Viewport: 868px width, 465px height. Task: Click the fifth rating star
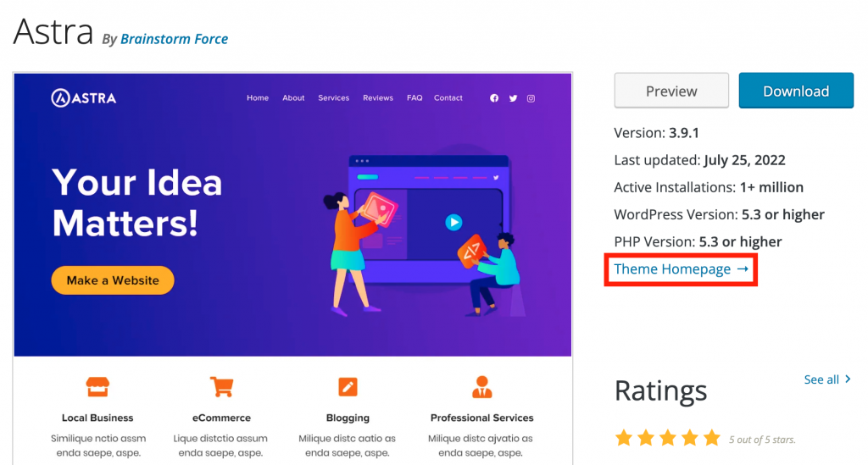click(x=712, y=439)
